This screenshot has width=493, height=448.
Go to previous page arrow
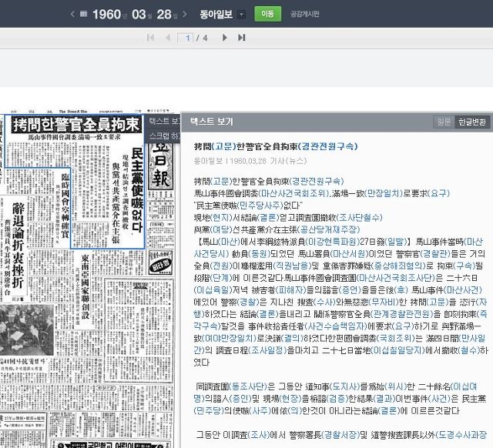(168, 38)
